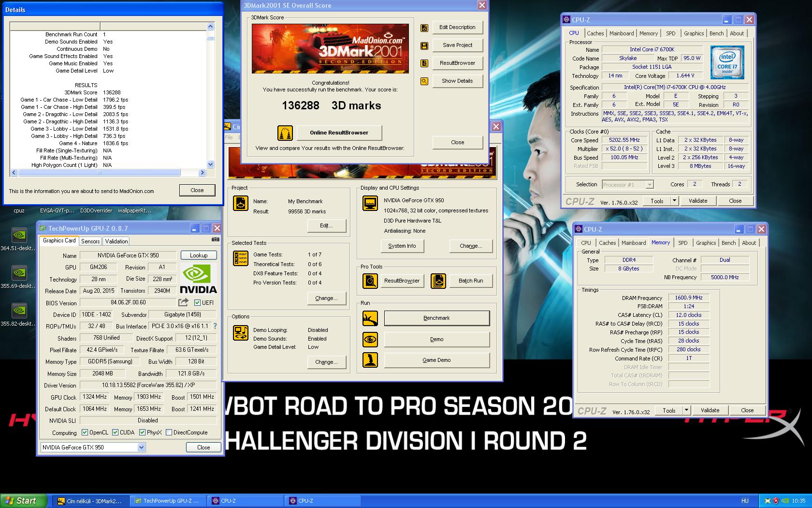
Task: Toggle the CUDA checkbox
Action: click(x=115, y=433)
